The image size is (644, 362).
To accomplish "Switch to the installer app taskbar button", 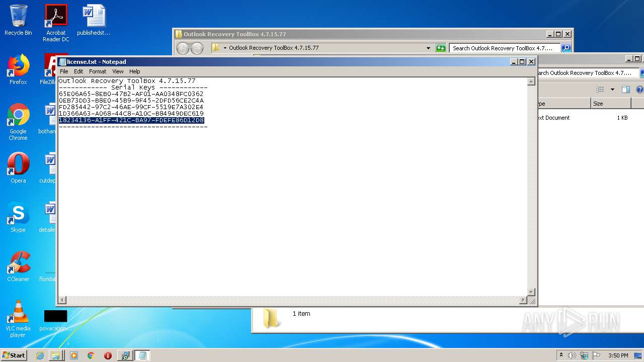I will (x=125, y=355).
